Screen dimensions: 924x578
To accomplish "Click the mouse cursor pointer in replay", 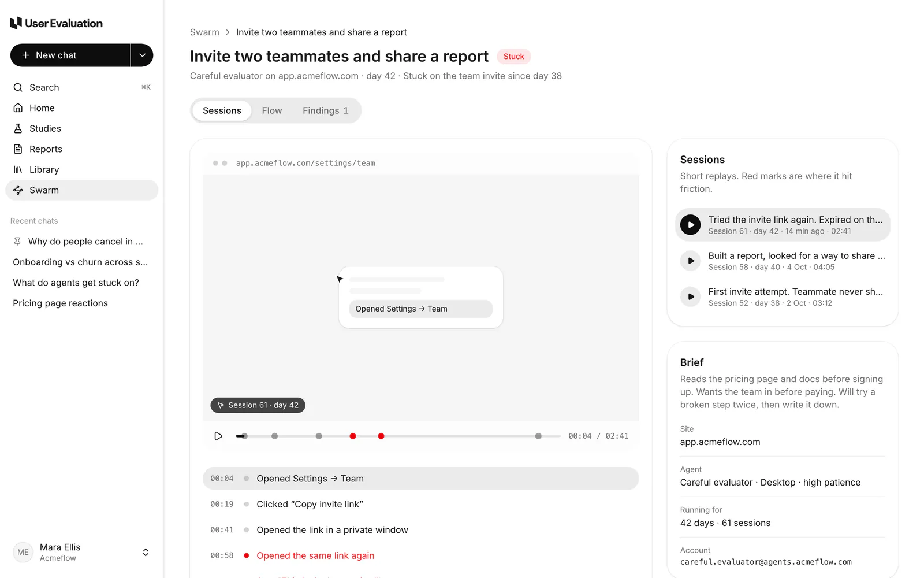I will click(x=340, y=279).
